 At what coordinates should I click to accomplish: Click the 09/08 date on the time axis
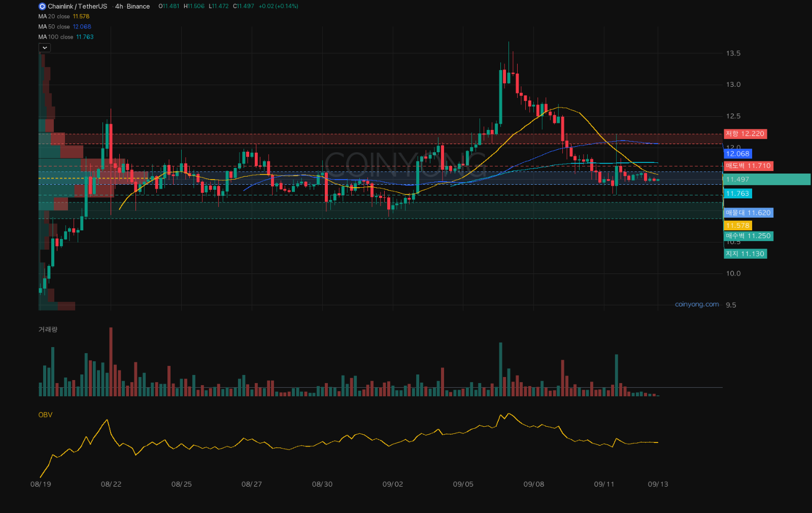pos(534,484)
